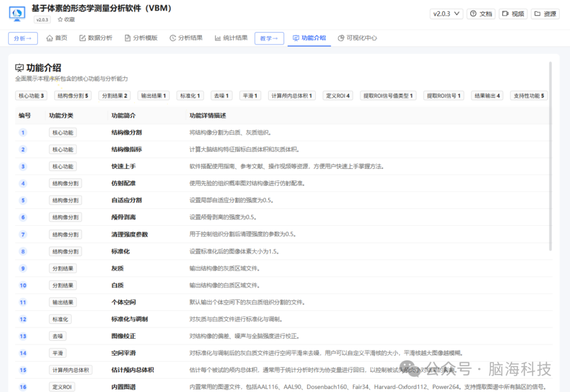The width and height of the screenshot is (570, 392).
Task: Click the 分析→ button
Action: (x=23, y=38)
